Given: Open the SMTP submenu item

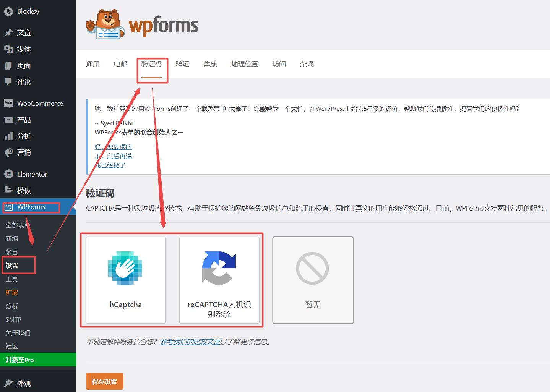Looking at the screenshot, I should (13, 319).
